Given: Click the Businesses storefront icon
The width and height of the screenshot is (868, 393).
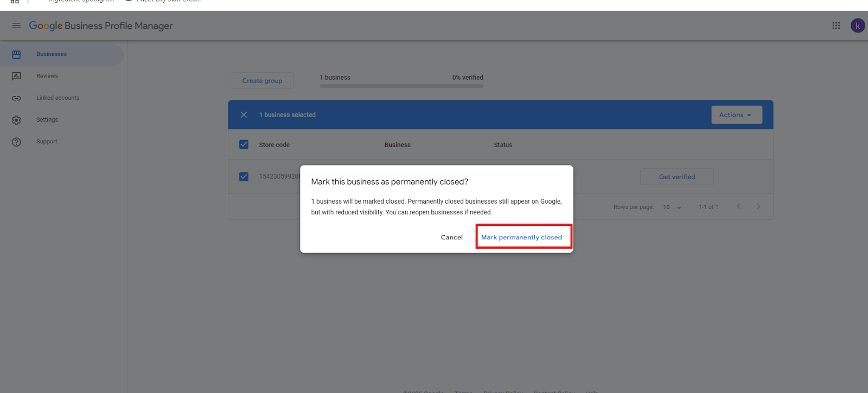Looking at the screenshot, I should (x=16, y=54).
